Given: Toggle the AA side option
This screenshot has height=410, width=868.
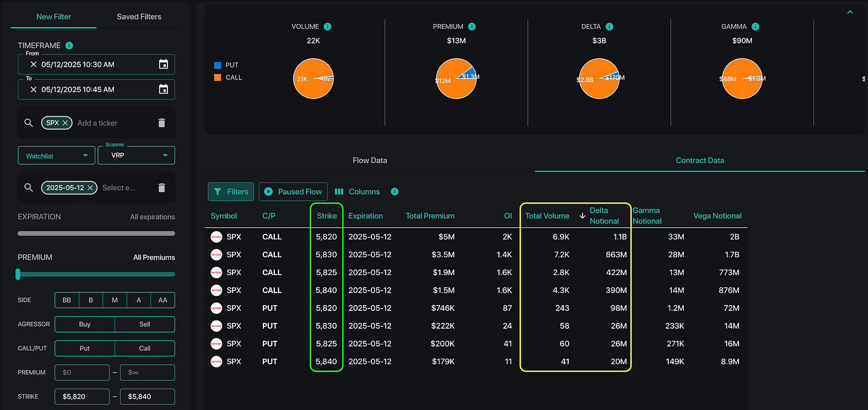Looking at the screenshot, I should (163, 300).
